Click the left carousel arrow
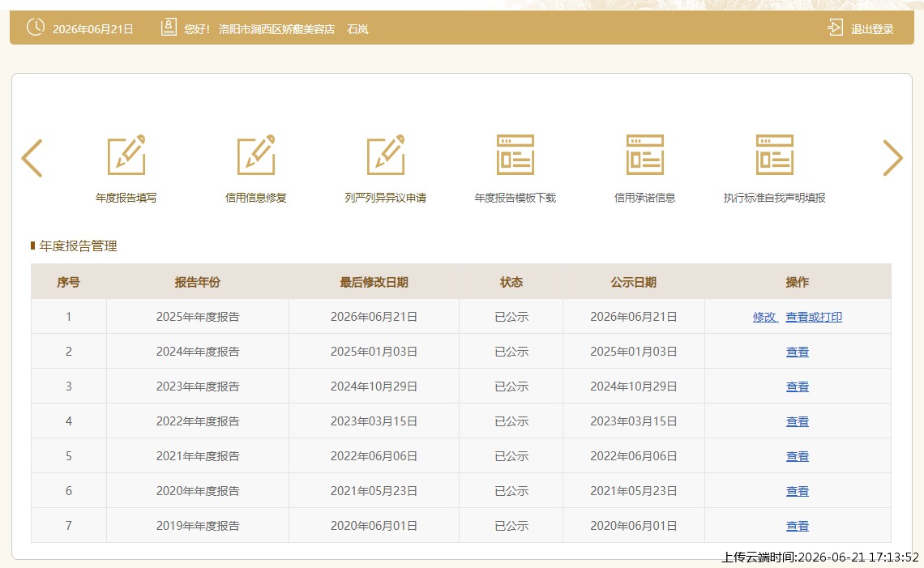This screenshot has height=568, width=924. (32, 158)
